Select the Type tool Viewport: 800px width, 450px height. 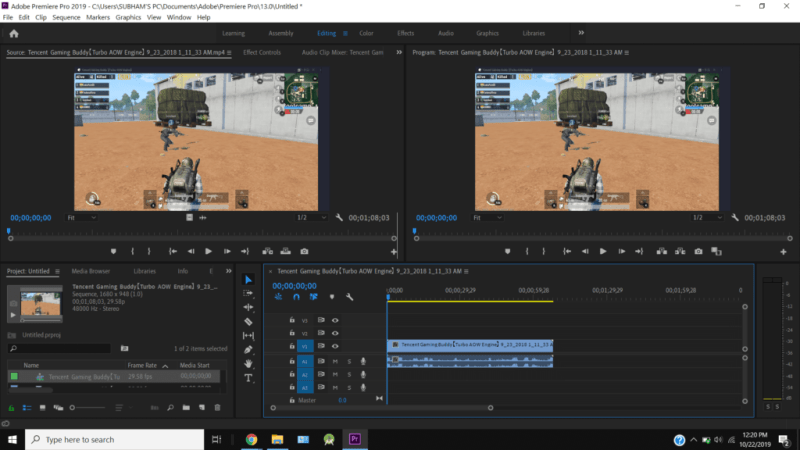(249, 378)
